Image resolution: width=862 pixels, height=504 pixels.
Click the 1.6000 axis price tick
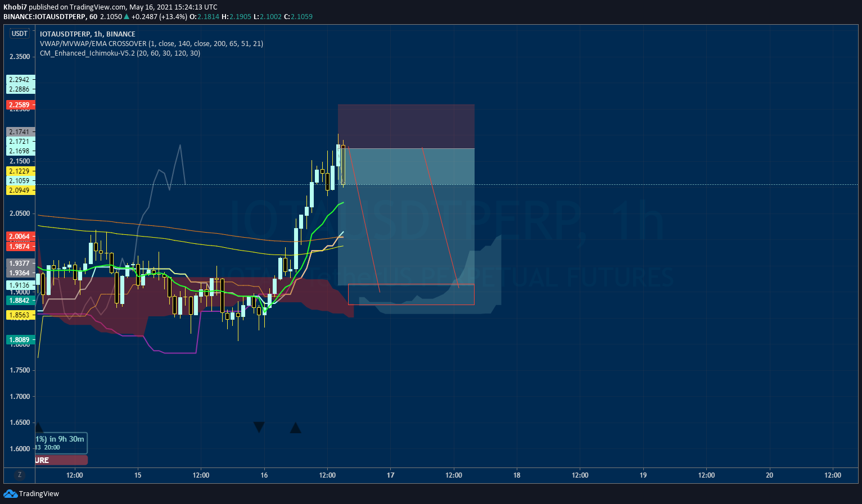20,448
